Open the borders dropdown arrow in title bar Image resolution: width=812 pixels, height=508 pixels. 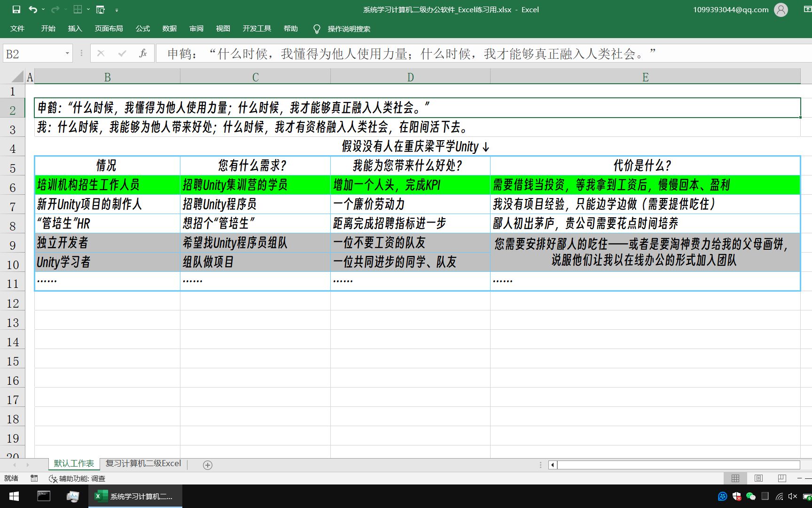(x=88, y=9)
